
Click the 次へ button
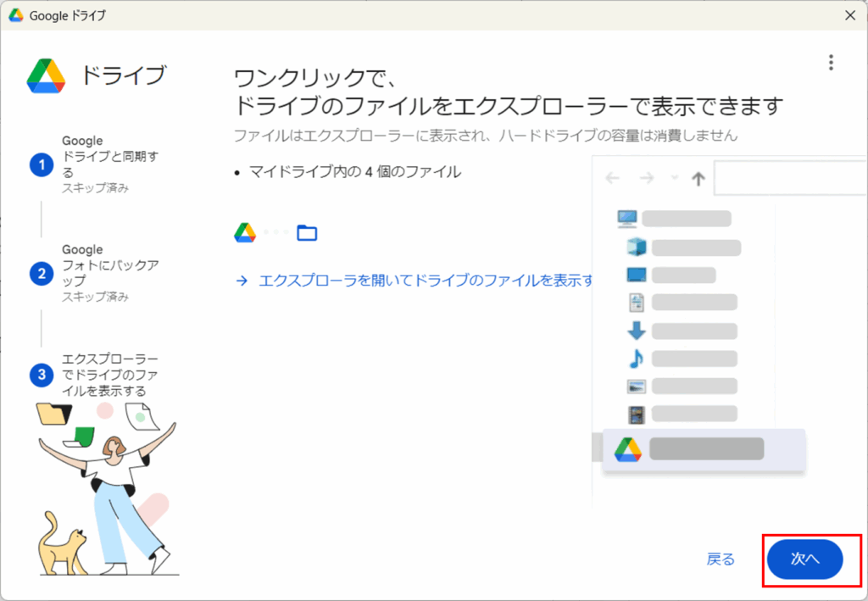click(x=805, y=559)
